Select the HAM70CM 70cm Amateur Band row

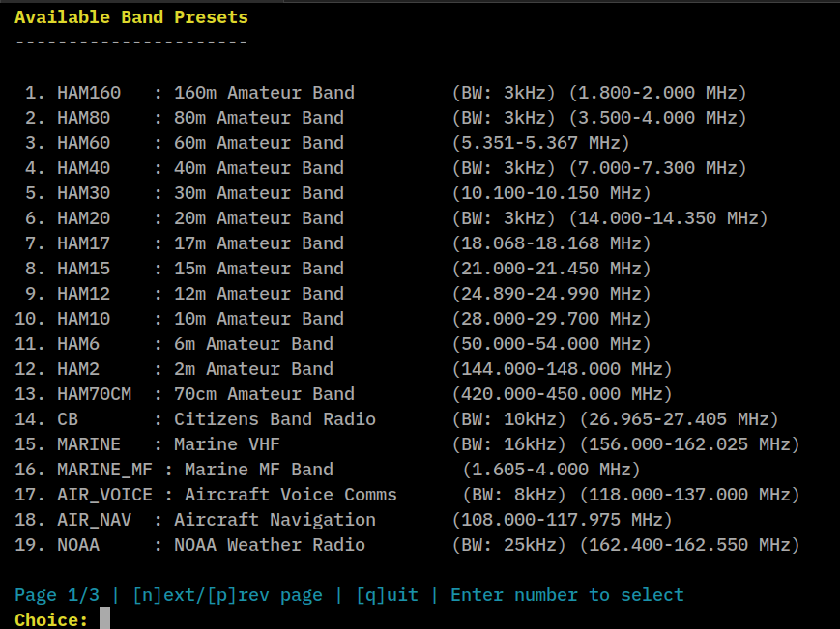tap(343, 394)
